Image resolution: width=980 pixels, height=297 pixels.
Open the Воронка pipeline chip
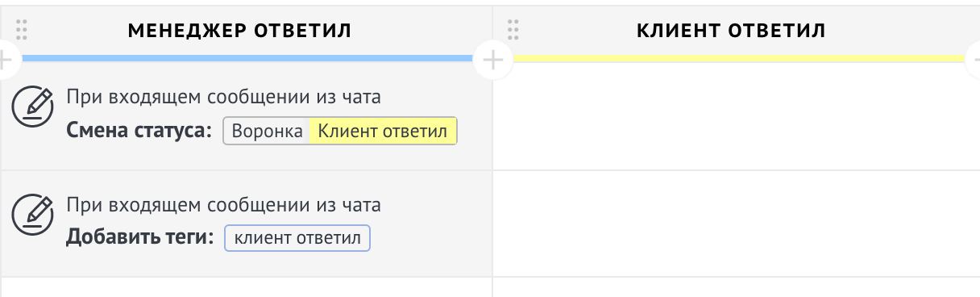(267, 132)
